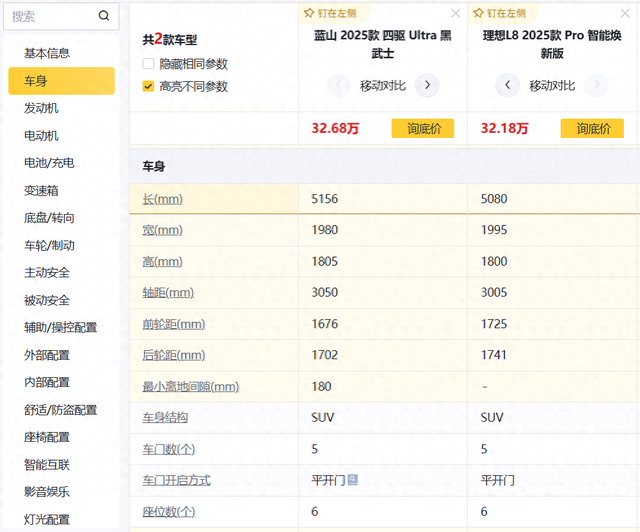Click the 3005 wheelbase value
This screenshot has height=532, width=640.
coord(494,292)
